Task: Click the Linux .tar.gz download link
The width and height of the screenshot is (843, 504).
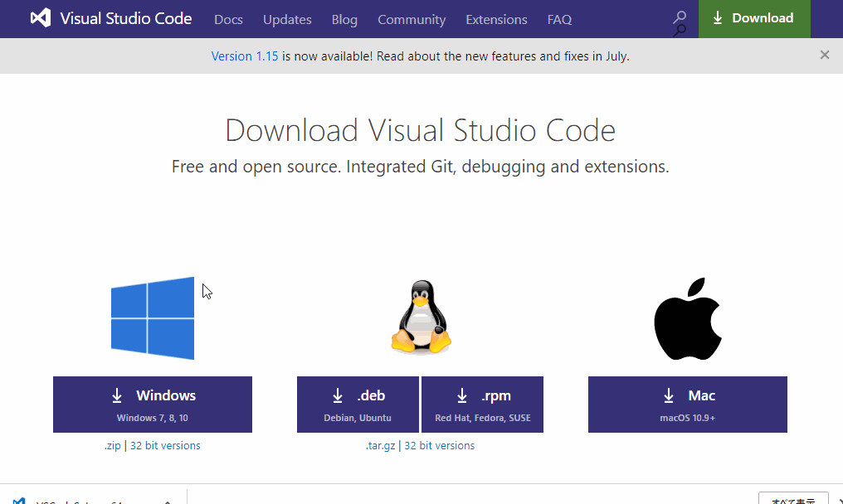Action: (381, 446)
